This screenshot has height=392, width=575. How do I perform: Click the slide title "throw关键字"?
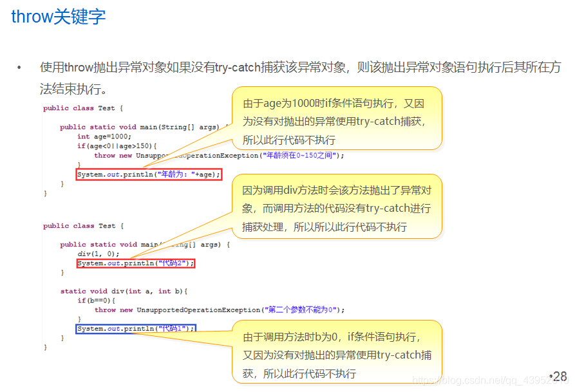tap(59, 17)
